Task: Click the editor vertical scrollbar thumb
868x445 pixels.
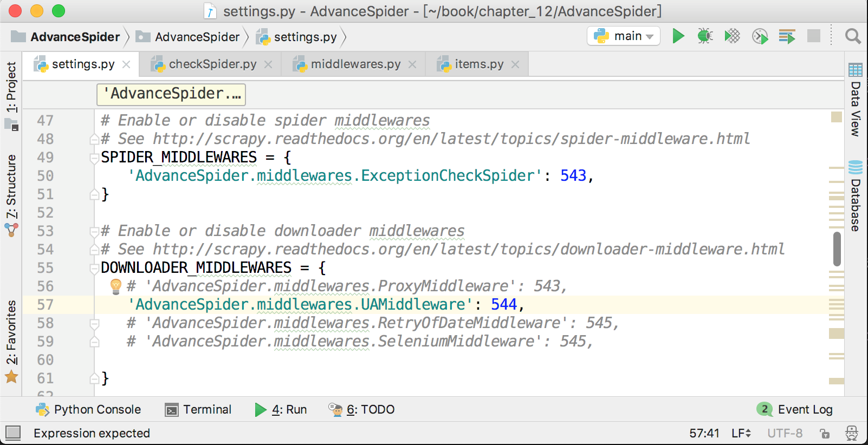Action: pos(837,249)
